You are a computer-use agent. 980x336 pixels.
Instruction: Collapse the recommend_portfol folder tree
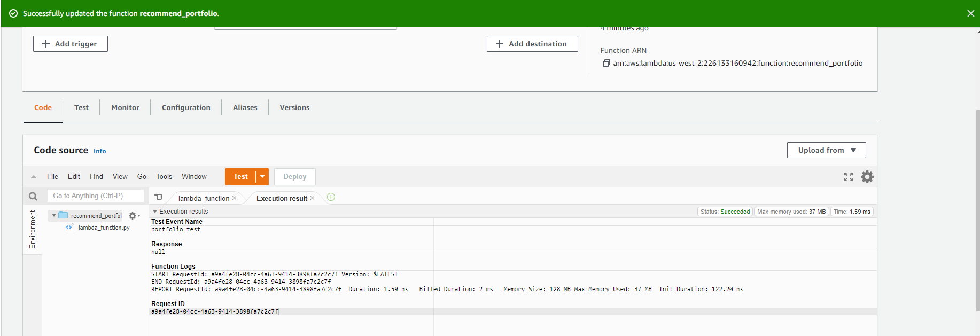53,215
